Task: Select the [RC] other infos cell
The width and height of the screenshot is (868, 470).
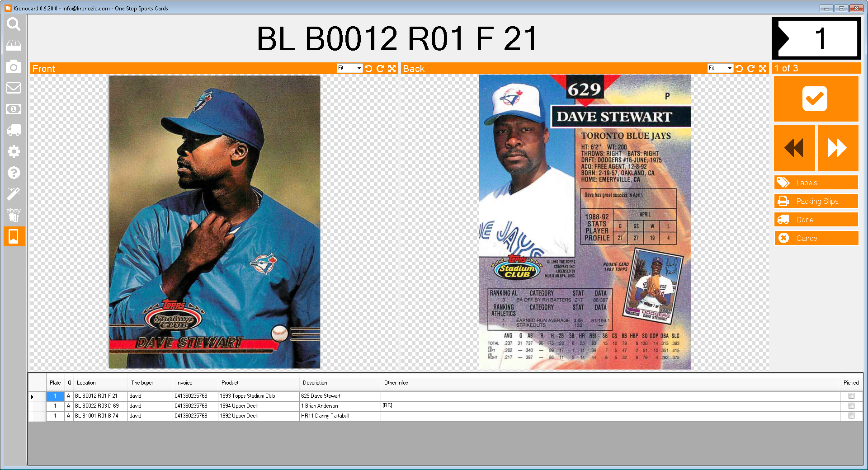Action: 610,406
